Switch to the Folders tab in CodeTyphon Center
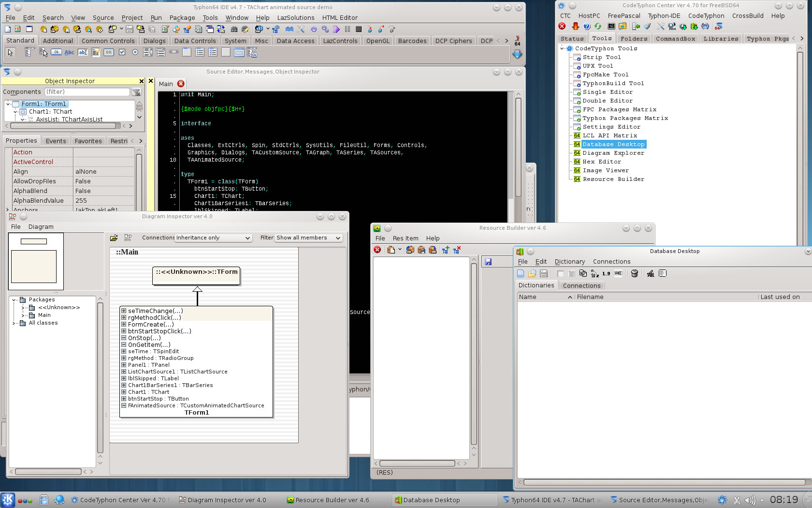 click(x=634, y=39)
